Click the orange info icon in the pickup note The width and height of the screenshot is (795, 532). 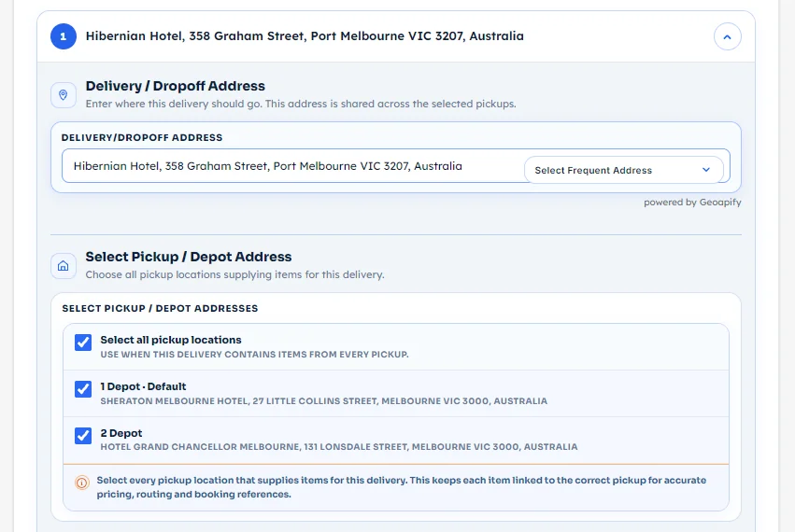point(81,483)
